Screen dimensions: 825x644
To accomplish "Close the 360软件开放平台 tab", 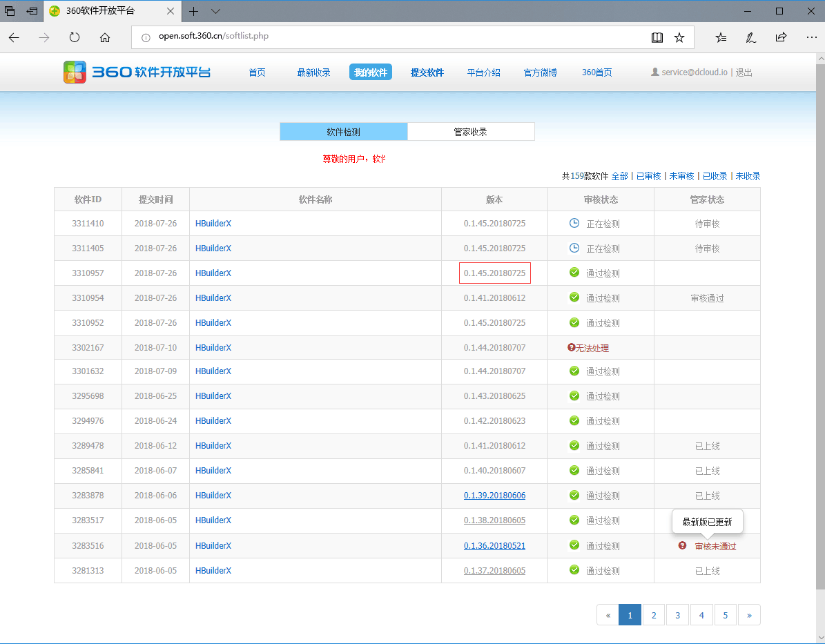I will coord(171,11).
